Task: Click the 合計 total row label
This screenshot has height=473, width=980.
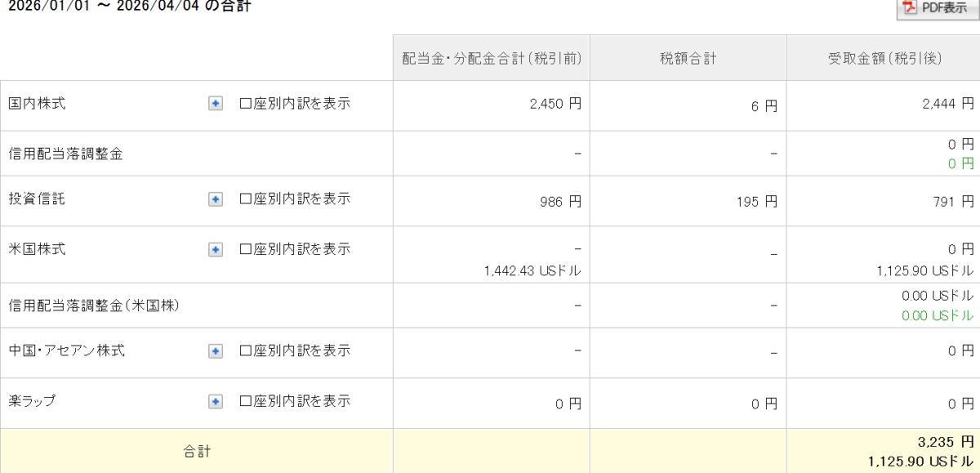Action: (196, 451)
